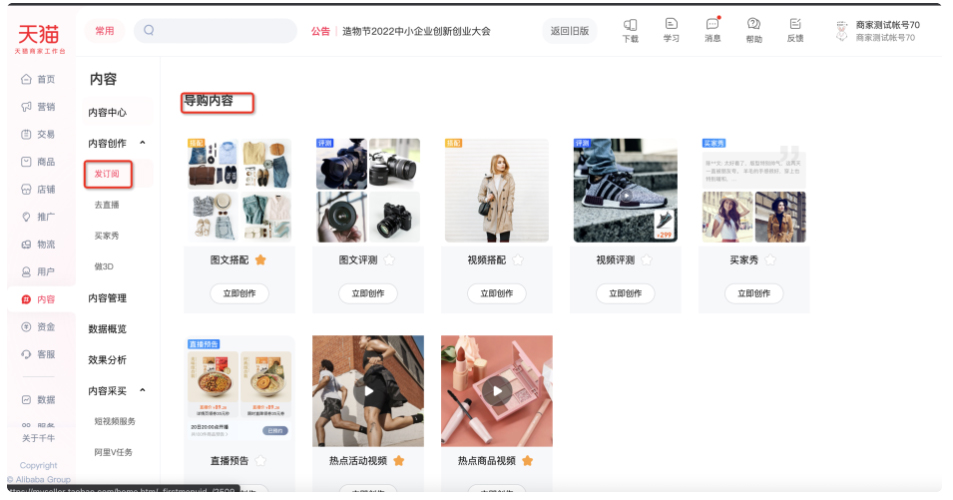Open 数据 in the sidebar
Screen dimensions: 953x500
point(38,400)
